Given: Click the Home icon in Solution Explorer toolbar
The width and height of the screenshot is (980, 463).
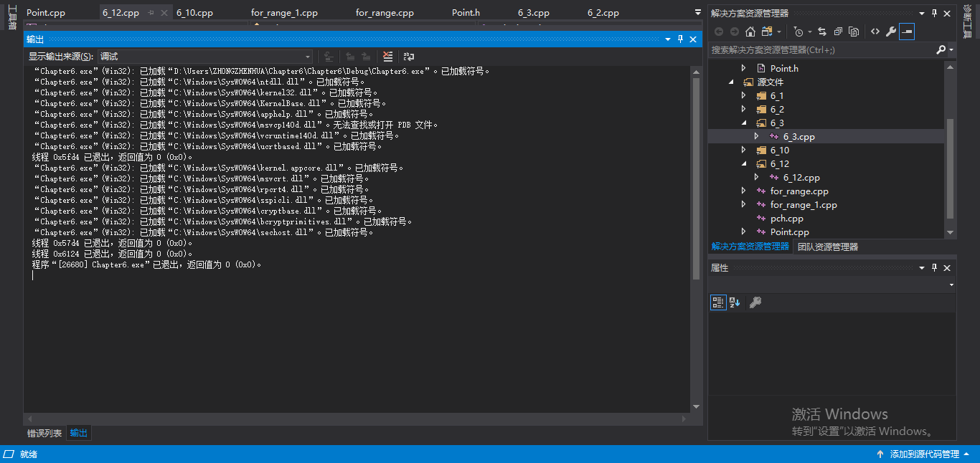Looking at the screenshot, I should (x=750, y=32).
